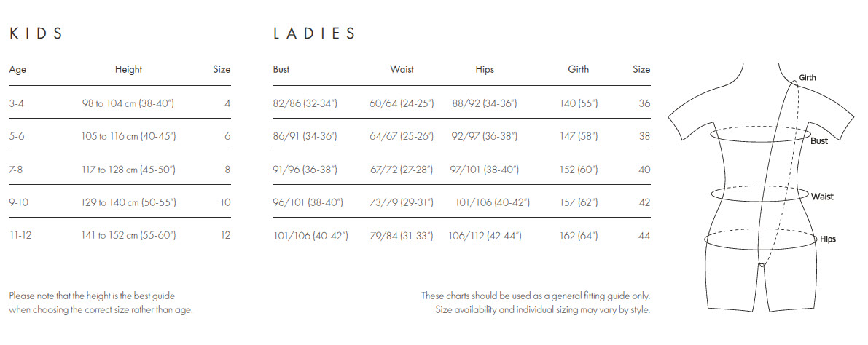This screenshot has width=868, height=345.
Task: Select the Kids Height column header
Action: coord(128,70)
